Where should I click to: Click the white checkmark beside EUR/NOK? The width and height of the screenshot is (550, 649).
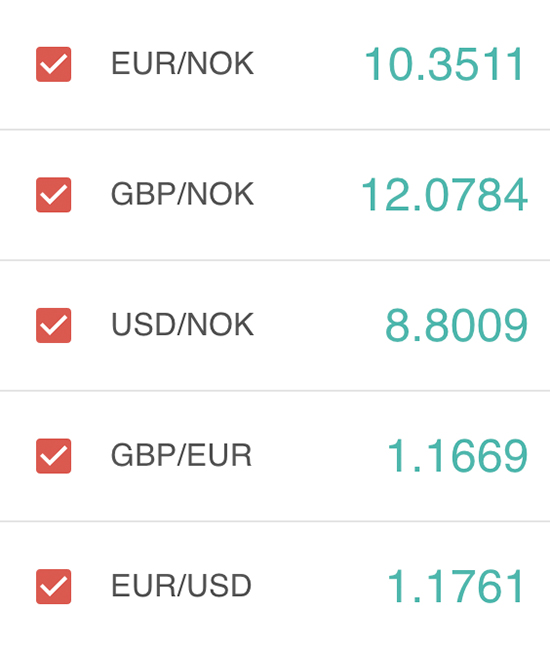[x=53, y=65]
